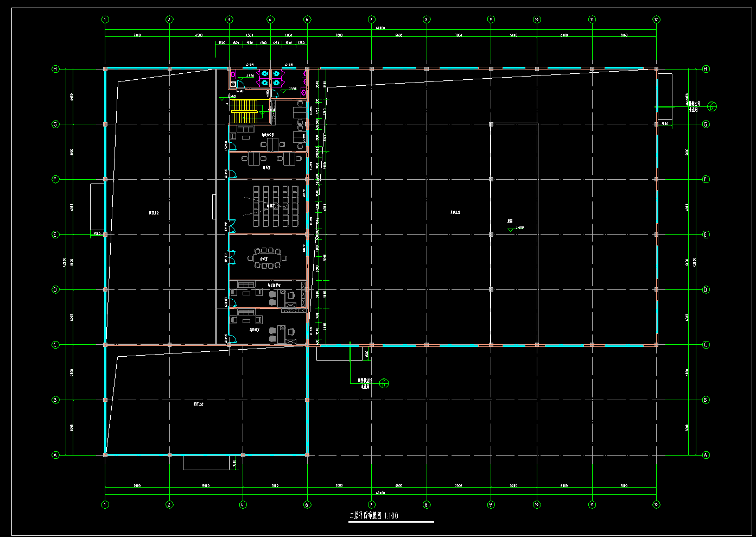
Task: Click the drawing title 二层平面布置图 1:100
Action: pos(374,516)
